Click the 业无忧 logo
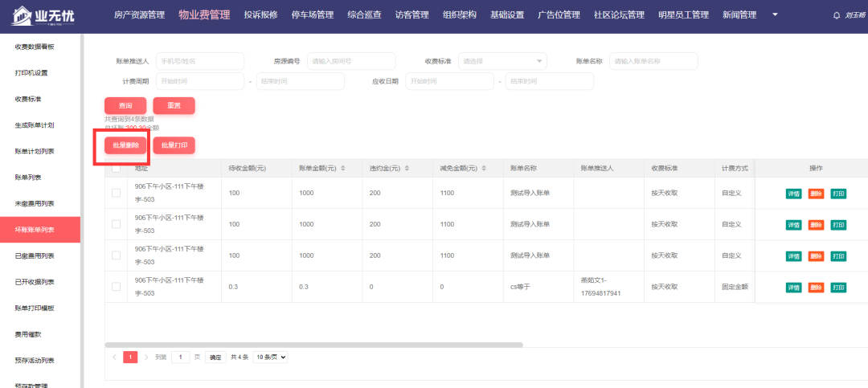 pyautogui.click(x=43, y=15)
